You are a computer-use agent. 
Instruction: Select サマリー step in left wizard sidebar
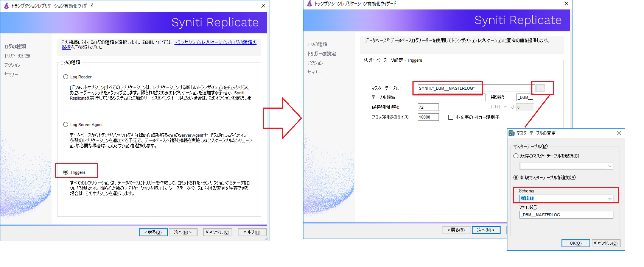tap(11, 75)
